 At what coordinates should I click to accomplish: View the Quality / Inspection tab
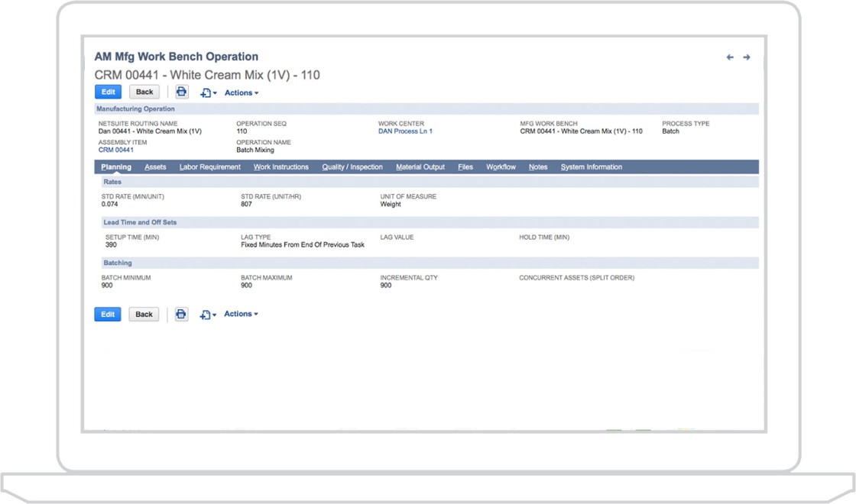tap(352, 167)
